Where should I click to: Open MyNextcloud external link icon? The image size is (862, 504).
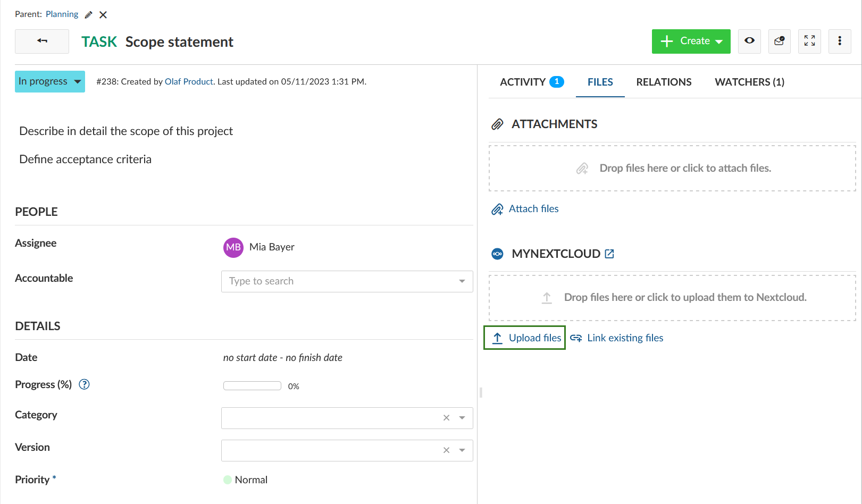[609, 254]
